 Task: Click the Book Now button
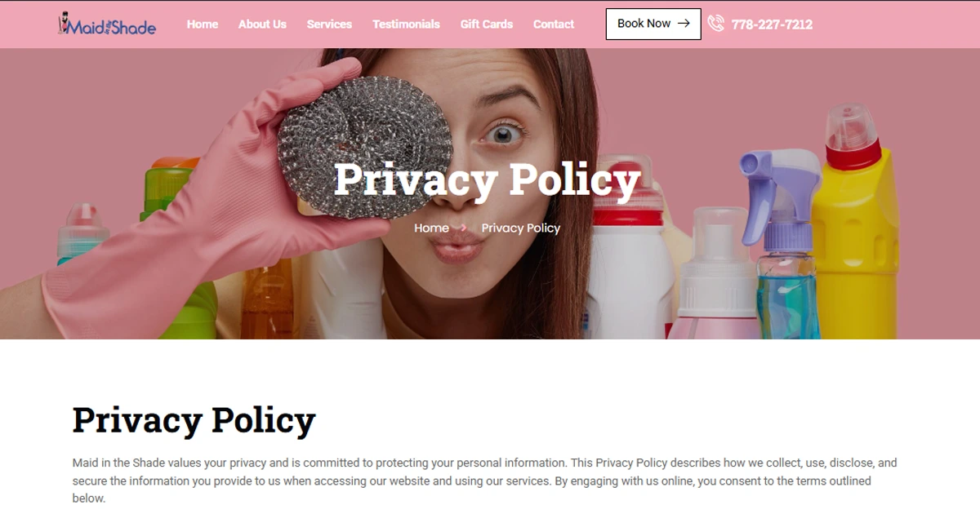click(x=653, y=24)
